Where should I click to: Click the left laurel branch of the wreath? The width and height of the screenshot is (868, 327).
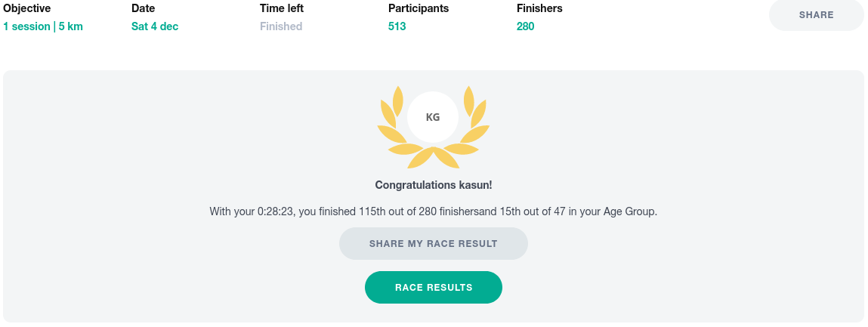tap(391, 119)
